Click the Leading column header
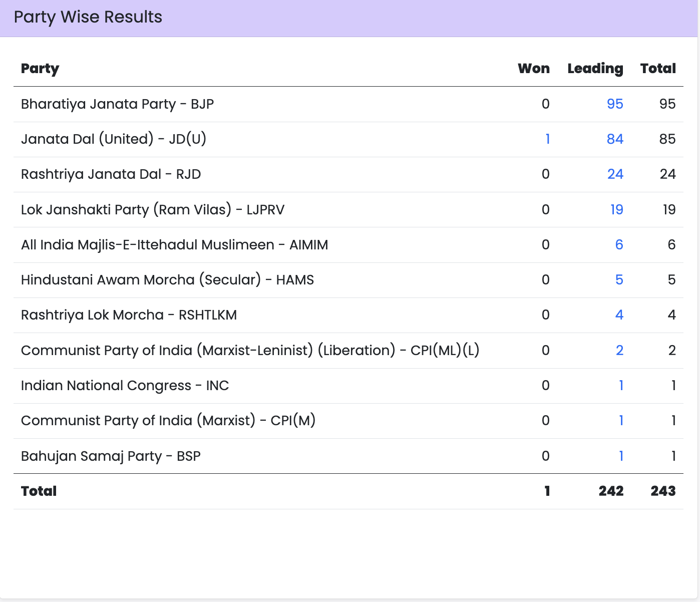700x602 pixels. [x=595, y=69]
